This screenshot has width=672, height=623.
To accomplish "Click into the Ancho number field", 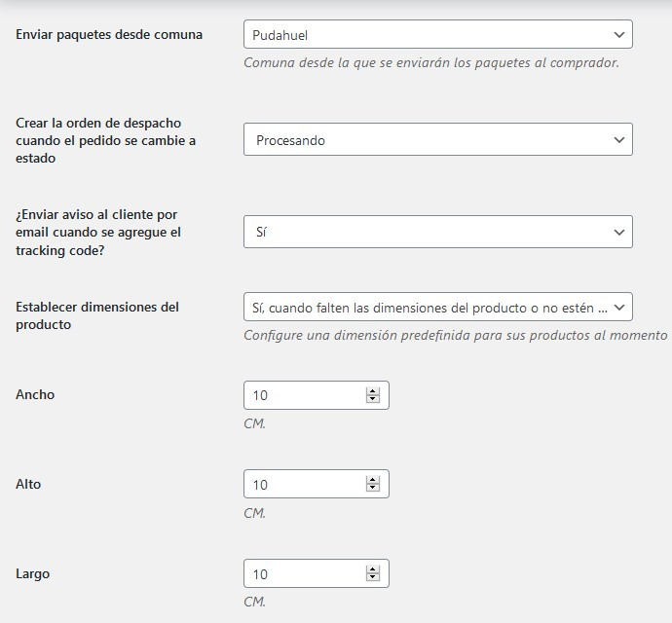I will tap(304, 395).
